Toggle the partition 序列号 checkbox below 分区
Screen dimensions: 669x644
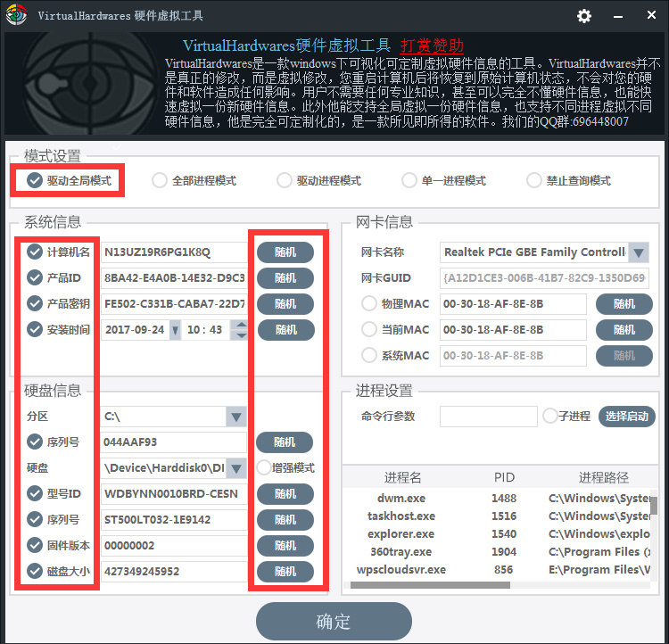click(35, 442)
